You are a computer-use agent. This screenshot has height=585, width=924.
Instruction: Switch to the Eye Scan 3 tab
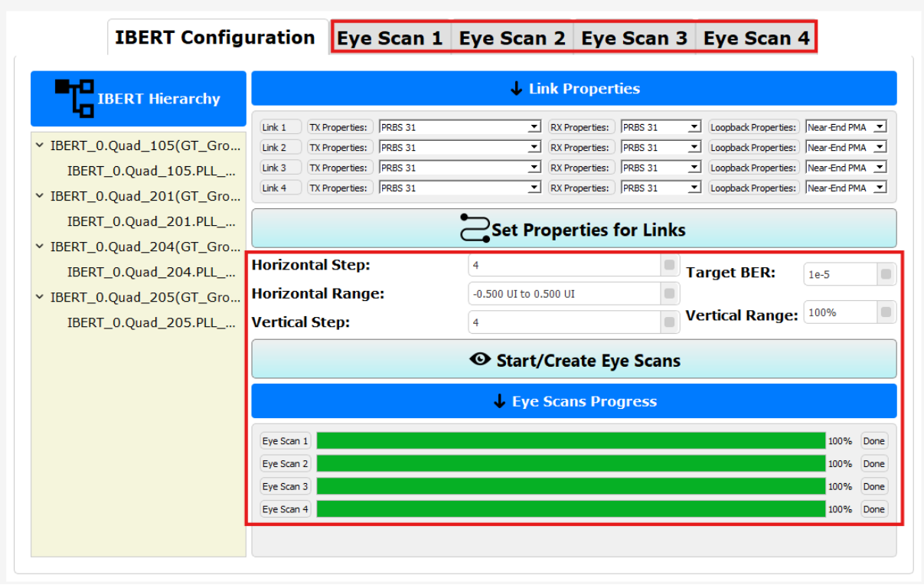coord(634,38)
